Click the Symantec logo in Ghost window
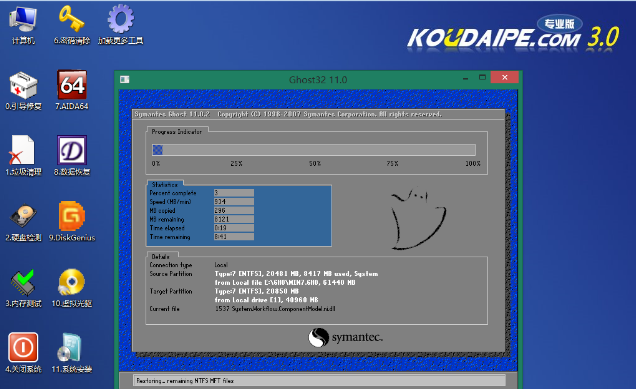The image size is (636, 389). (x=345, y=337)
